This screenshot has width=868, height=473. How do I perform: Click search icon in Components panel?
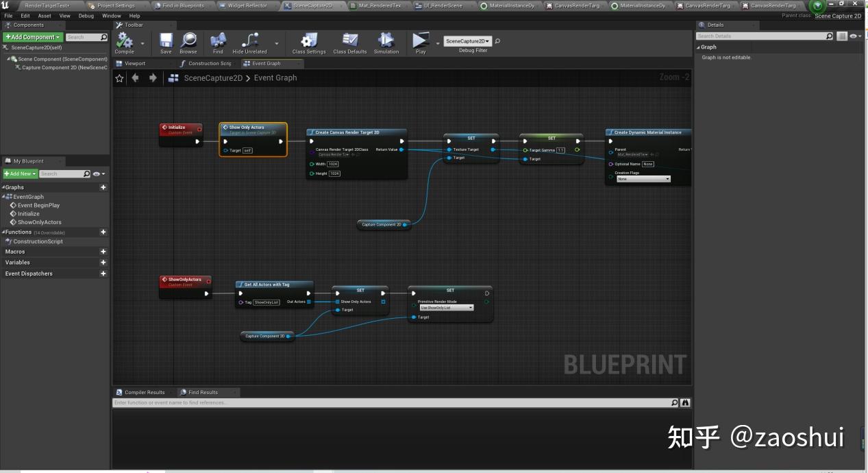click(104, 37)
